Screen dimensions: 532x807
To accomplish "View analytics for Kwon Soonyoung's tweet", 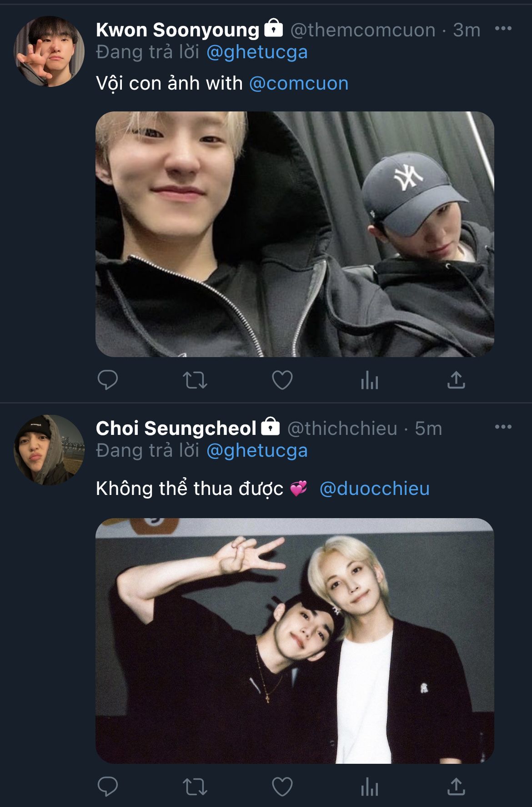I will point(369,380).
